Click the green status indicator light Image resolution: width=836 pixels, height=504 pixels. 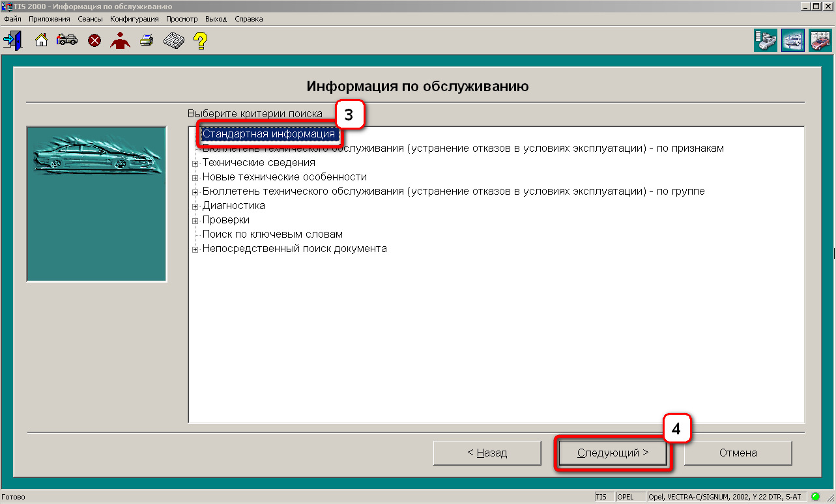[815, 497]
